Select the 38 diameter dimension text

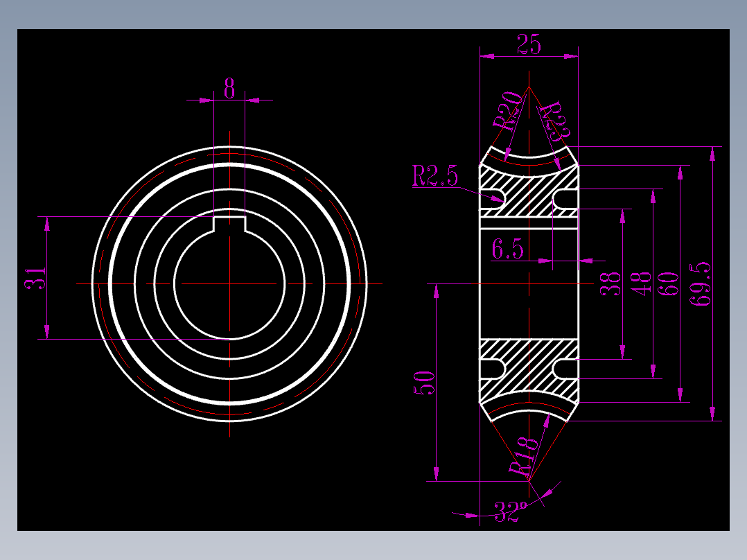(x=610, y=284)
